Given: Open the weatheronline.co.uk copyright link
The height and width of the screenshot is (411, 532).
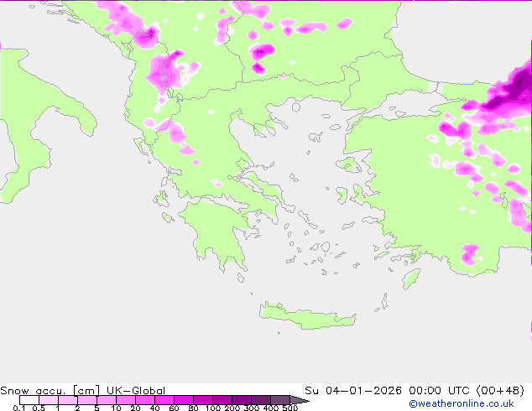Looking at the screenshot, I should coord(461,403).
